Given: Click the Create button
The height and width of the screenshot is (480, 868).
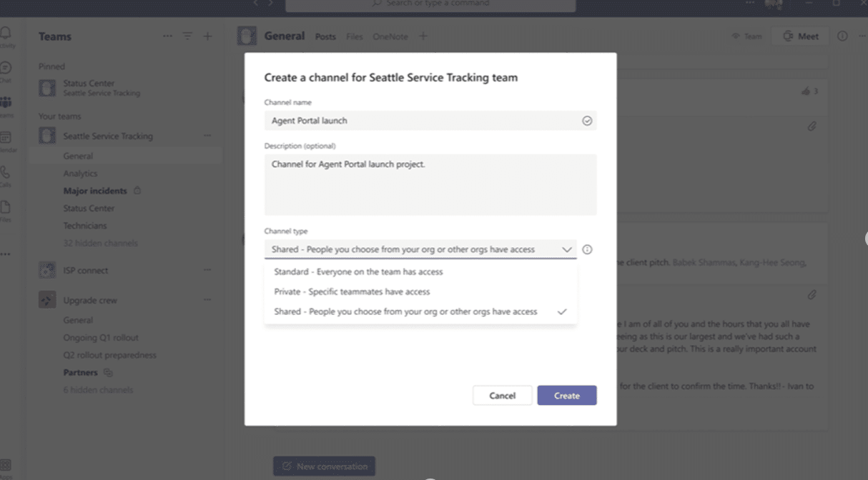Looking at the screenshot, I should 566,395.
